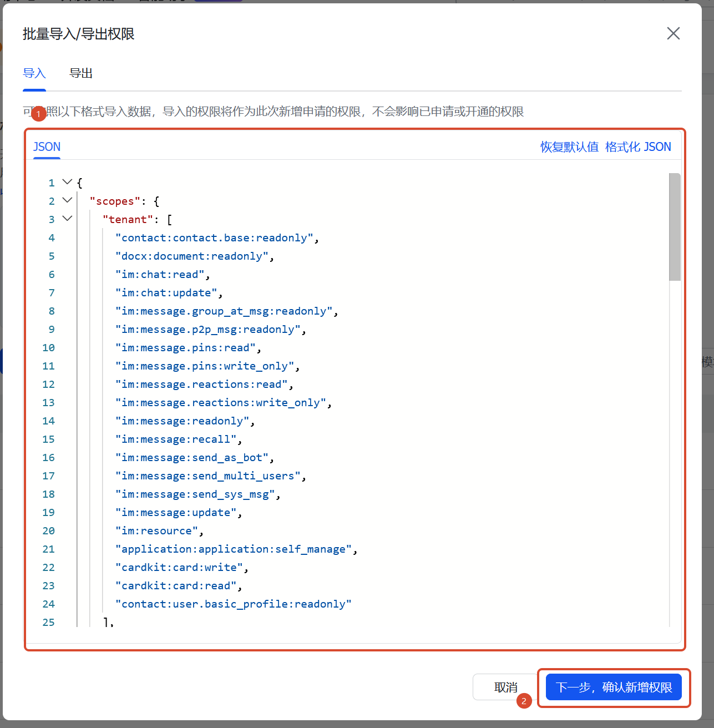Click "im:message.group_at_msg:readonly" entry
This screenshot has width=714, height=728.
[224, 311]
